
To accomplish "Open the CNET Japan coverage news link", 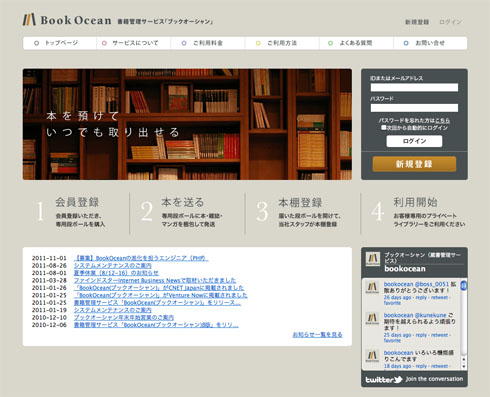I will tap(159, 288).
